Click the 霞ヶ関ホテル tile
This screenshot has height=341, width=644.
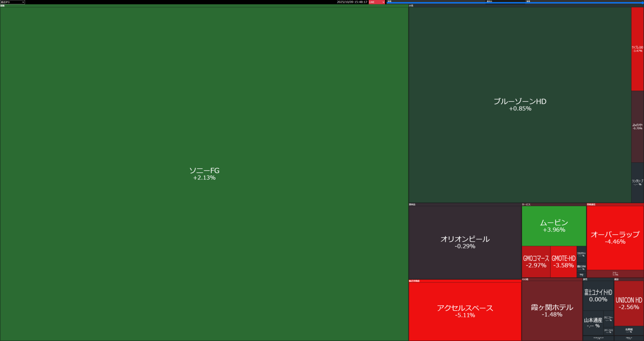(x=552, y=311)
